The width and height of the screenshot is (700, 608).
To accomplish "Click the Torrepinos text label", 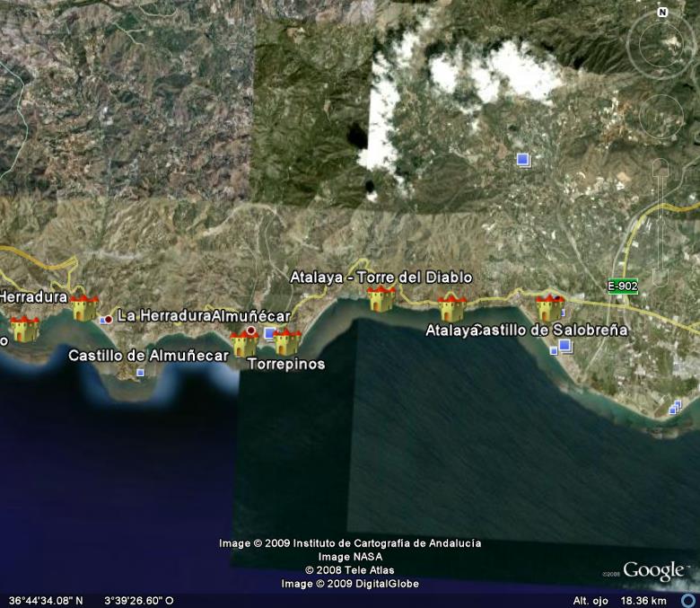I will click(x=285, y=365).
